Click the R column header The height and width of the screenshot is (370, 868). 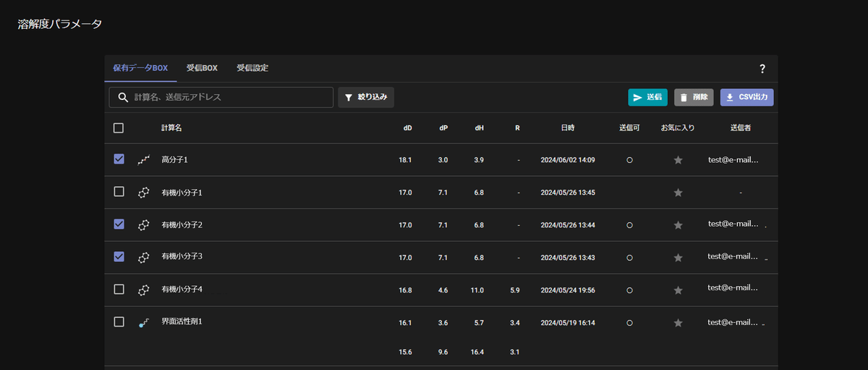coord(517,128)
